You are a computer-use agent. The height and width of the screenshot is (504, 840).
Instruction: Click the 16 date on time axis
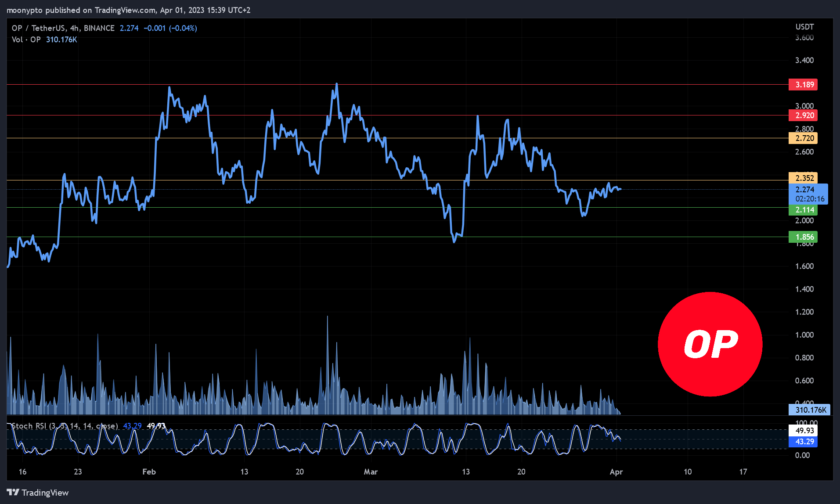click(x=22, y=472)
